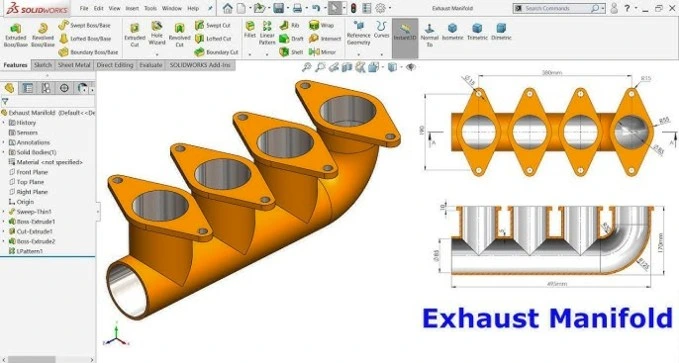Select the Swept Cut feature
This screenshot has width=679, height=363.
[213, 25]
